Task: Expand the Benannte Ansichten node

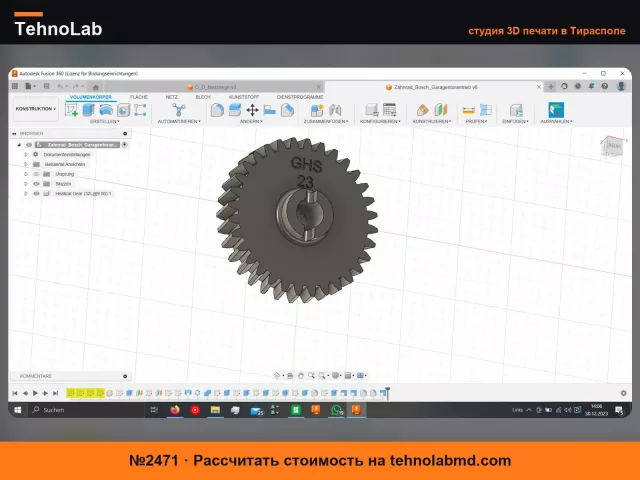Action: tap(26, 164)
